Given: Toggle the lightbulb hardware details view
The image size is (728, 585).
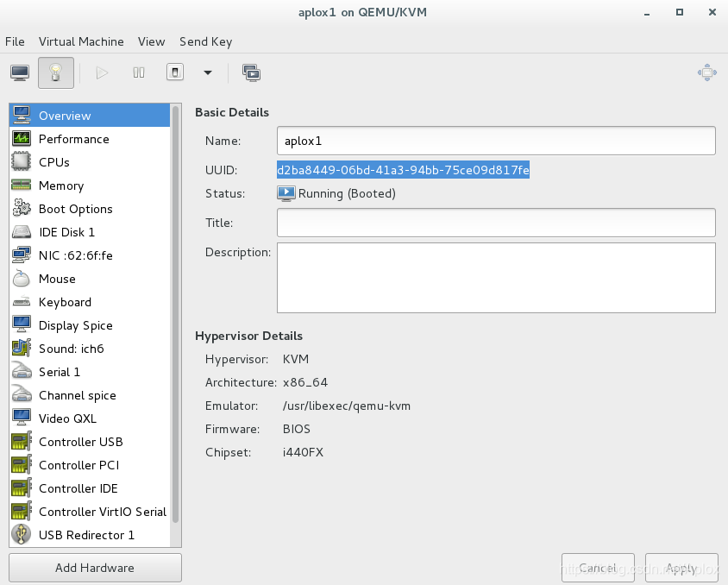Looking at the screenshot, I should click(56, 72).
